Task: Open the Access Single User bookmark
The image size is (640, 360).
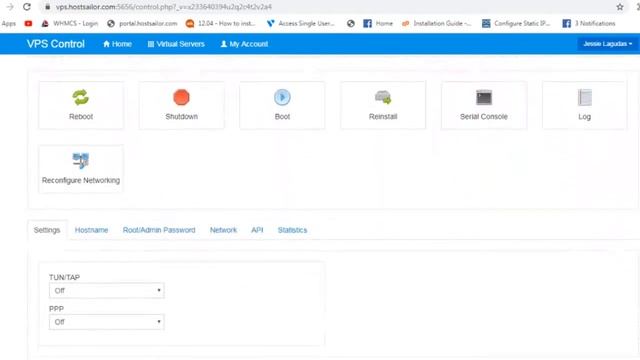Action: (301, 24)
